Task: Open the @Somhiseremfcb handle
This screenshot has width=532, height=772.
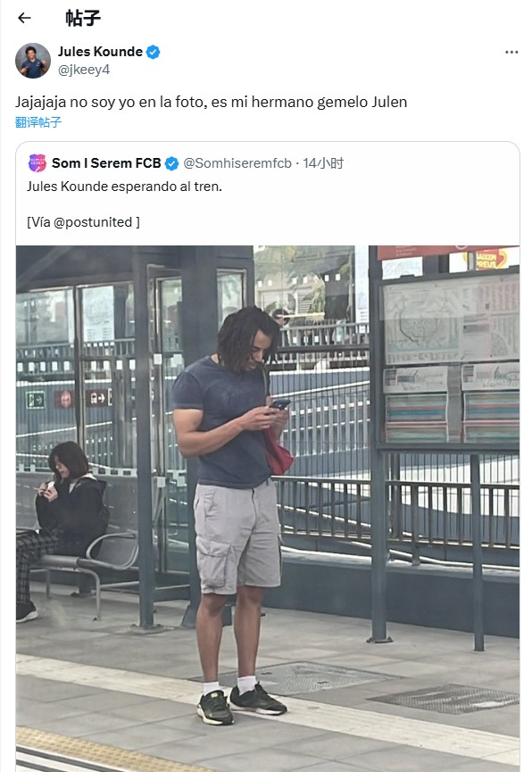Action: [237, 163]
